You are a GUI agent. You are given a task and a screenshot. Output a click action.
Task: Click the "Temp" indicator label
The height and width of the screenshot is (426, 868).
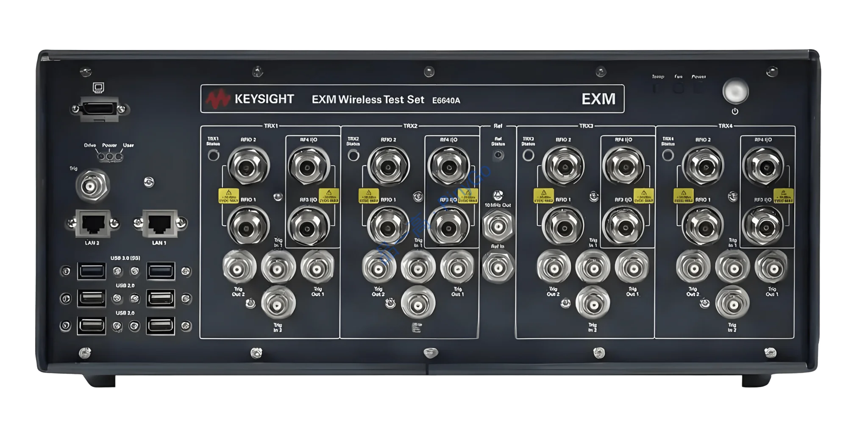click(658, 77)
